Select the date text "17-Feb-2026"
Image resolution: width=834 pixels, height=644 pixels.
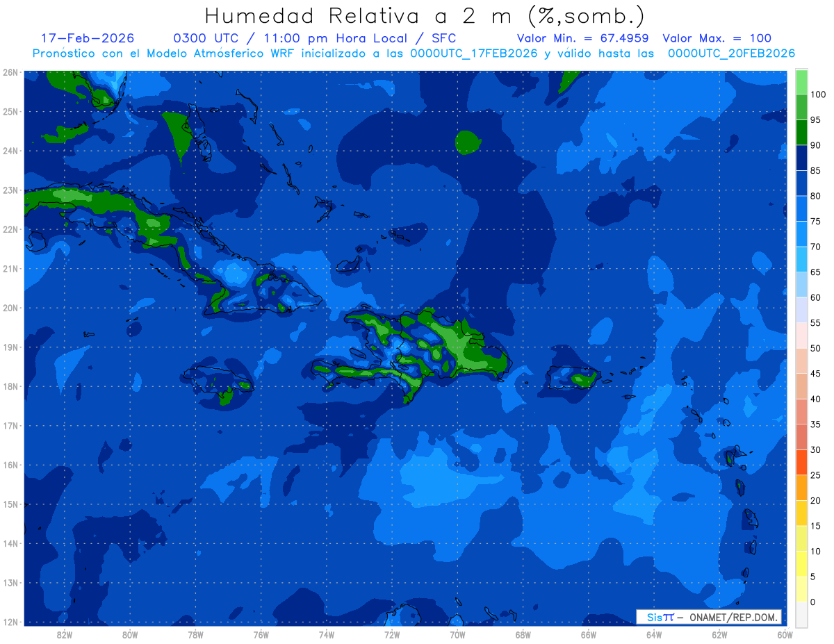pos(88,38)
